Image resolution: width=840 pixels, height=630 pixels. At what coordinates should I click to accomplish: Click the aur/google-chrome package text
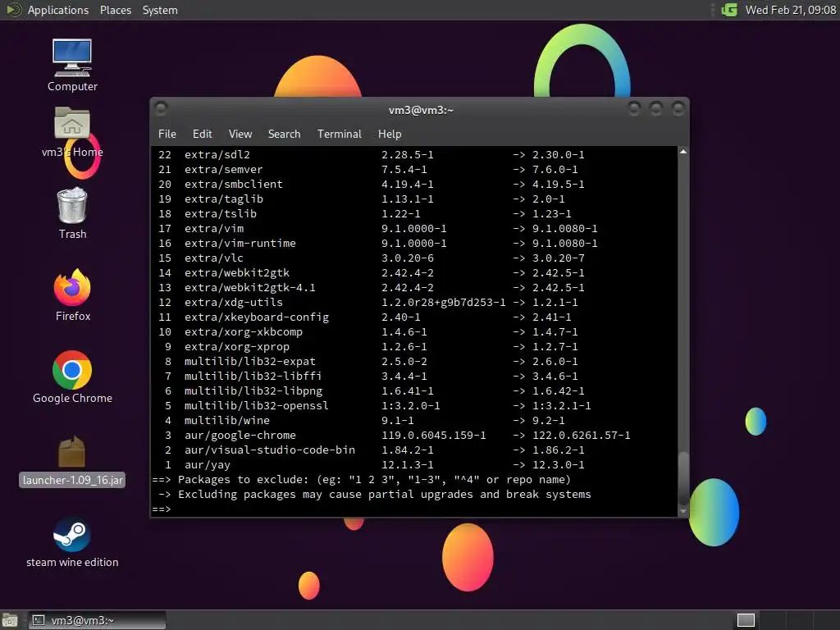[x=240, y=436]
